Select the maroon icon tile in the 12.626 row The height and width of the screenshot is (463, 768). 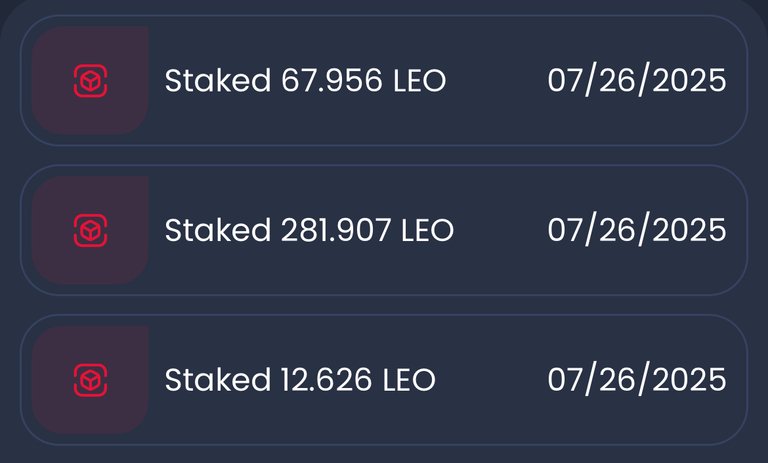click(90, 380)
